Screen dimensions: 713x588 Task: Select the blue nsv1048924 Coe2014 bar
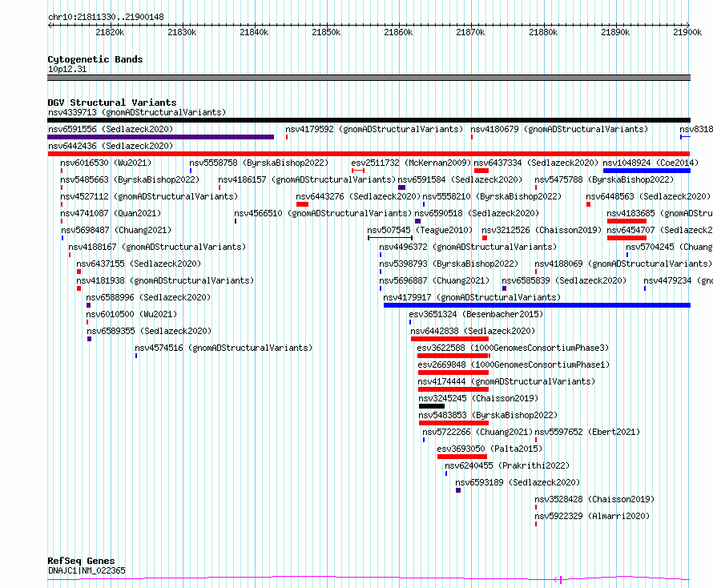[647, 171]
